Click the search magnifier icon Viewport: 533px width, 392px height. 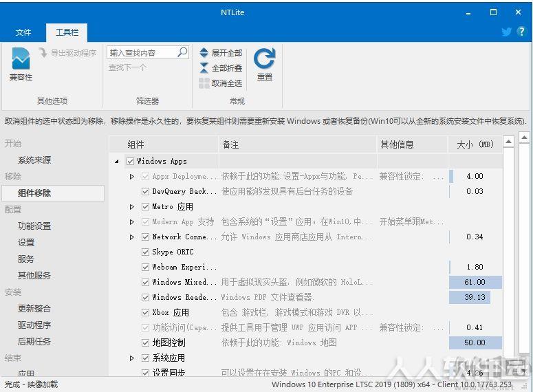click(182, 52)
